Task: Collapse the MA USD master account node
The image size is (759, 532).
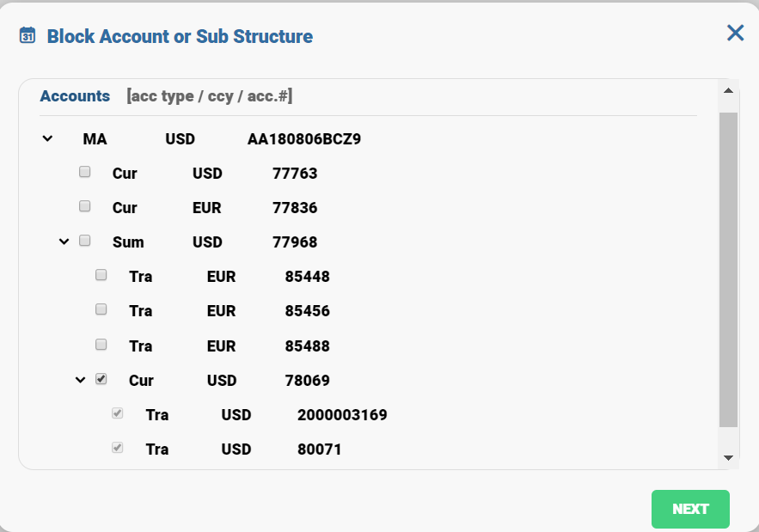Action: click(48, 138)
